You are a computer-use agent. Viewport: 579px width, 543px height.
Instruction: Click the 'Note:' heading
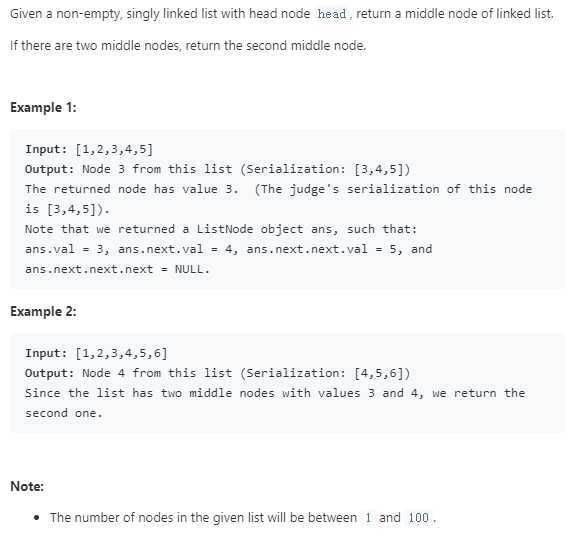27,486
